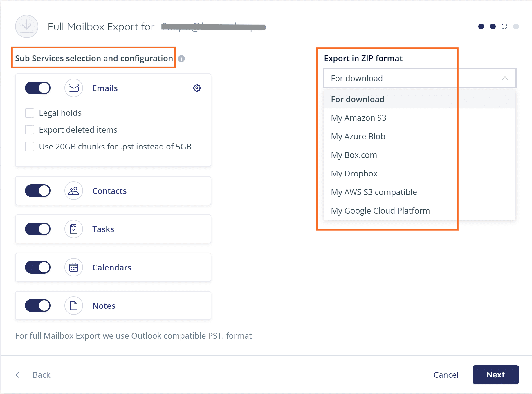The height and width of the screenshot is (394, 532).
Task: Click the download icon next to the title
Action: 27,26
